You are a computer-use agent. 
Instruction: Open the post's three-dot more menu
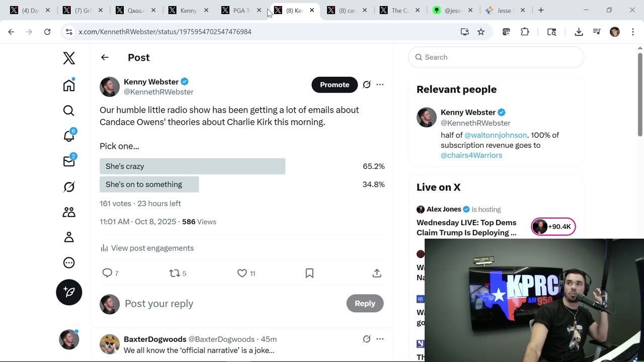[x=380, y=84]
